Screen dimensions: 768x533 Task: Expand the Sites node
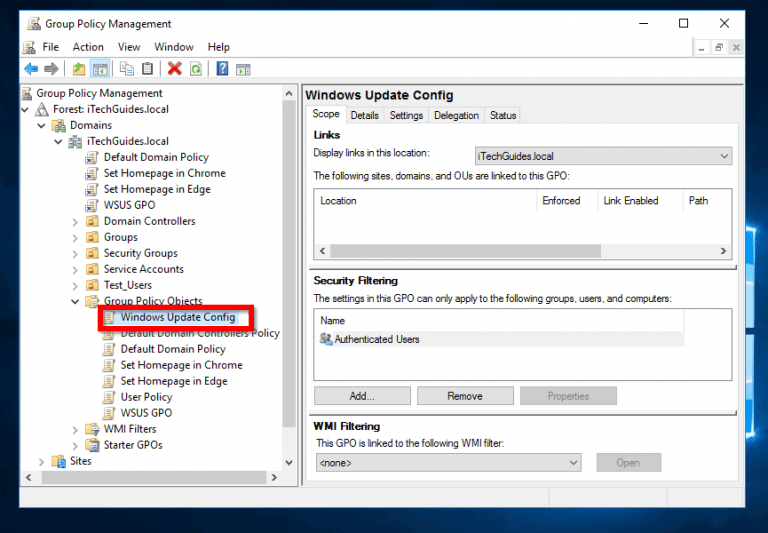(x=42, y=462)
